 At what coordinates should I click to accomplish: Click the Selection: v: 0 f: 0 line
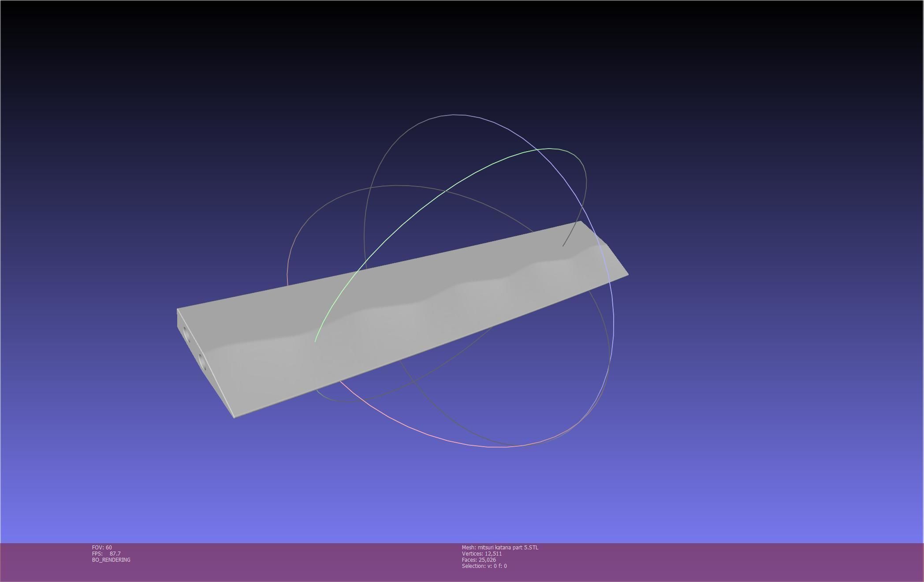[x=484, y=566]
